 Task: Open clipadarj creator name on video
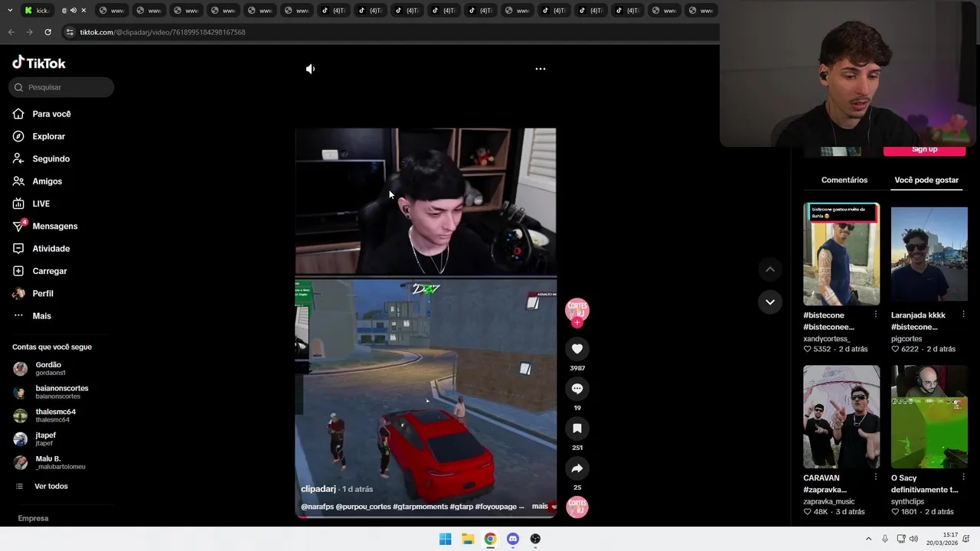tap(318, 489)
